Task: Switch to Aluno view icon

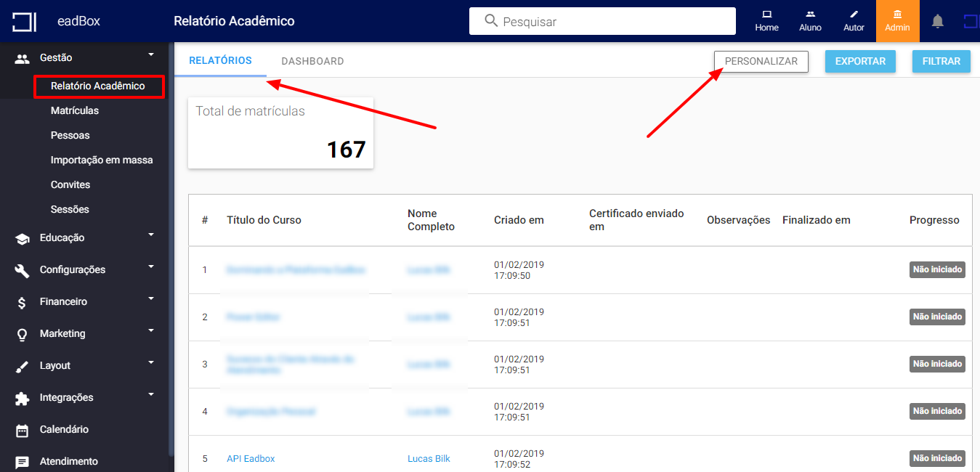Action: click(810, 14)
